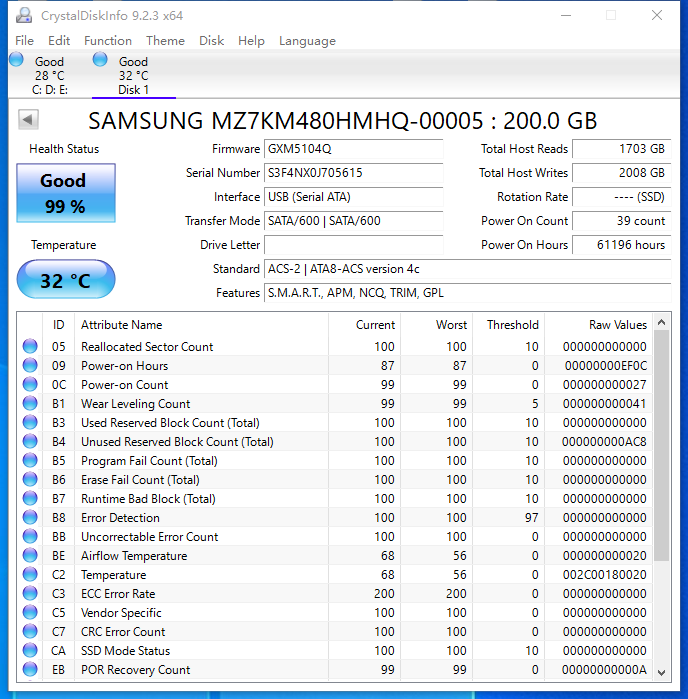Click the Interface field USB (Serial ATA)
This screenshot has height=699, width=688.
pos(354,197)
